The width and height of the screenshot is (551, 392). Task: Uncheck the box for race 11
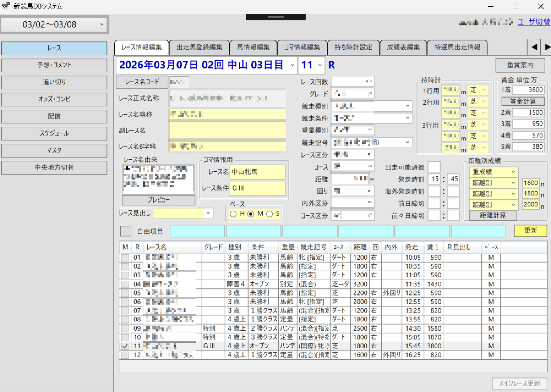[125, 346]
